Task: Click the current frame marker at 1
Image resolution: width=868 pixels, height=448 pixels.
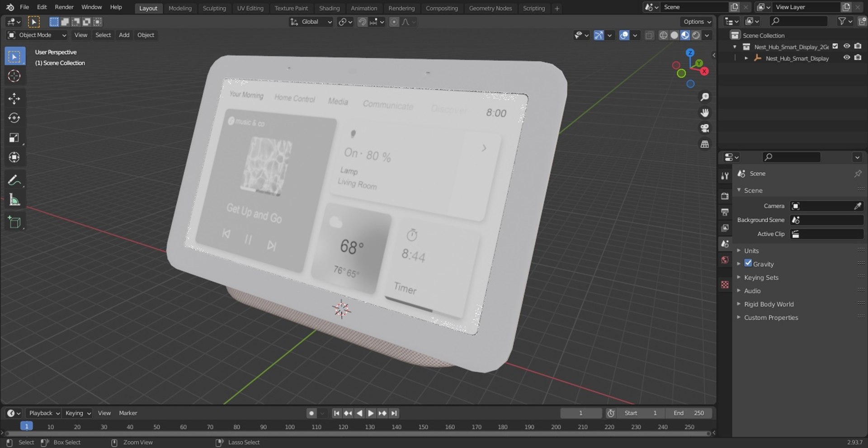Action: pos(27,426)
